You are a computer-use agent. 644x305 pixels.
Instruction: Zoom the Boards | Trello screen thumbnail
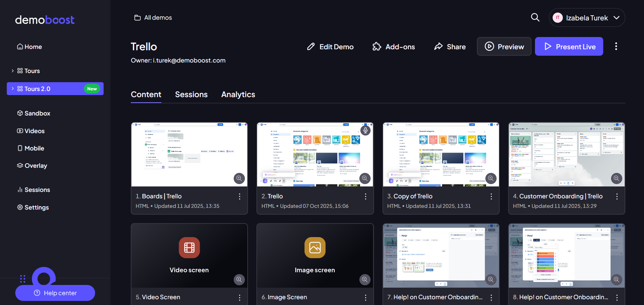[x=239, y=178]
